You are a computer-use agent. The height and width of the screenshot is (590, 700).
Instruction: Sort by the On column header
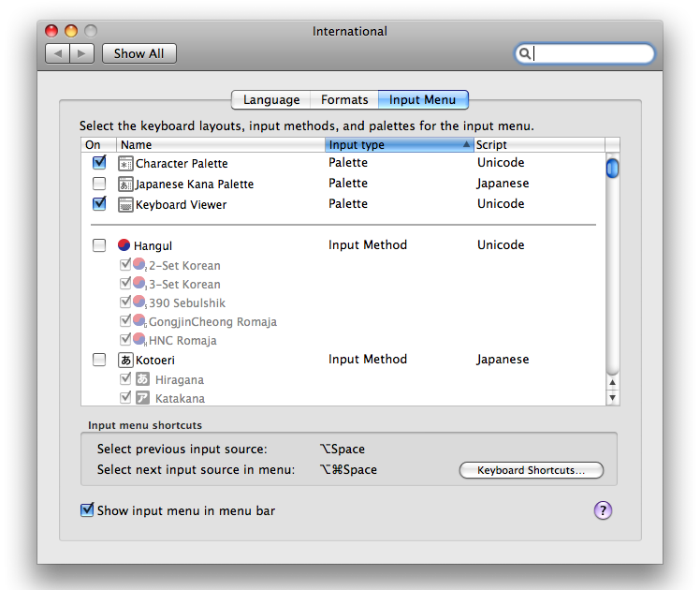98,145
